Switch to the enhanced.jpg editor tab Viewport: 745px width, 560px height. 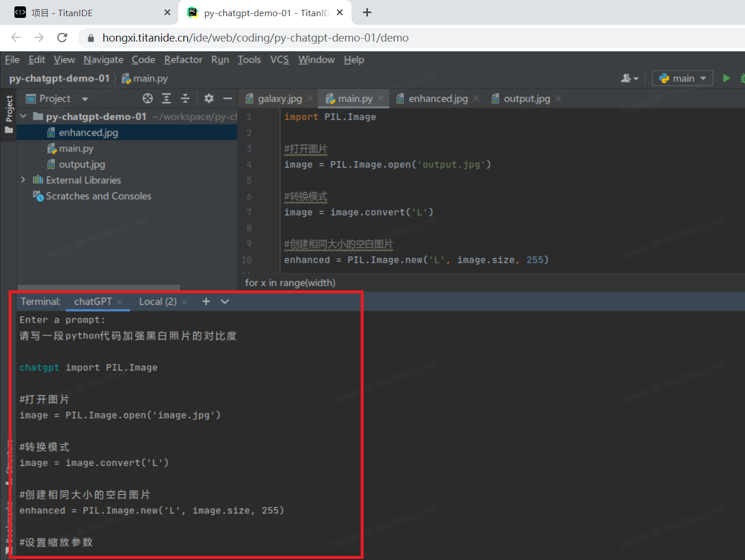point(437,99)
